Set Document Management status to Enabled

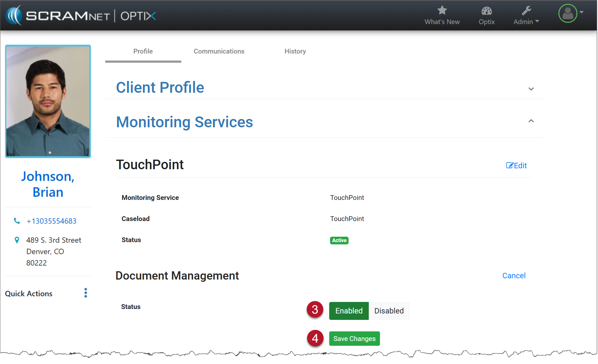coord(349,311)
